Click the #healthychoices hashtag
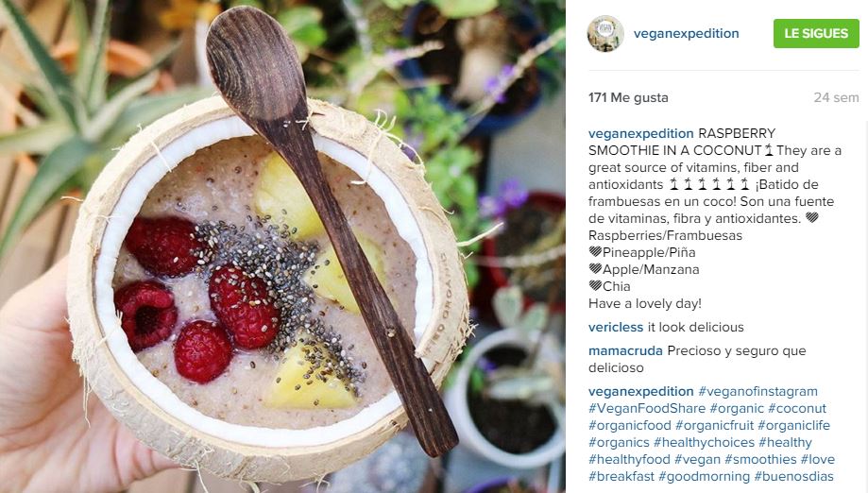 coord(704,443)
